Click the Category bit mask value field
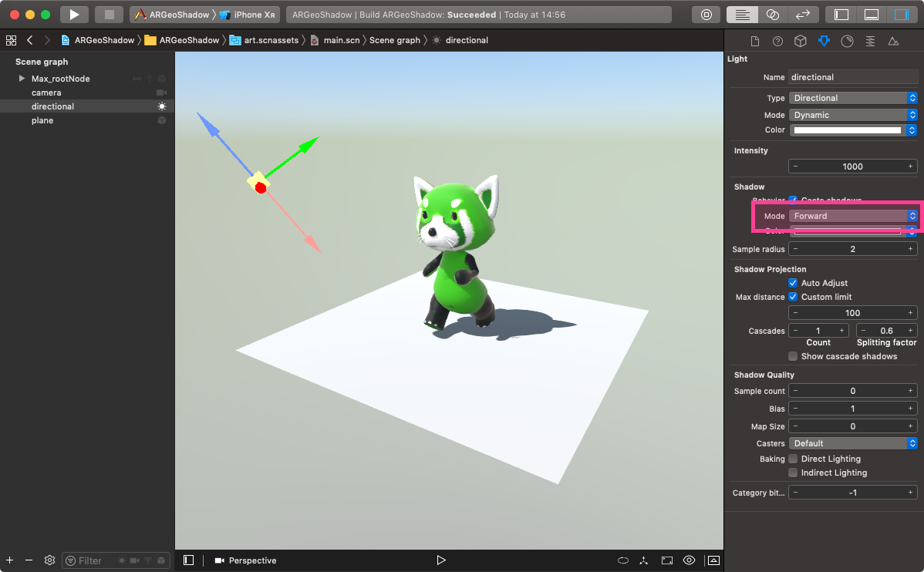This screenshot has width=924, height=572. coord(853,493)
